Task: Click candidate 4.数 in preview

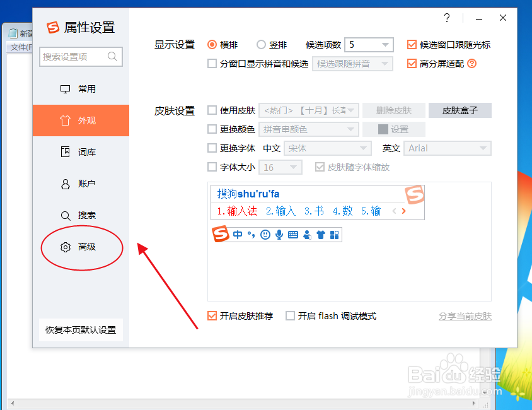Action: coord(343,211)
